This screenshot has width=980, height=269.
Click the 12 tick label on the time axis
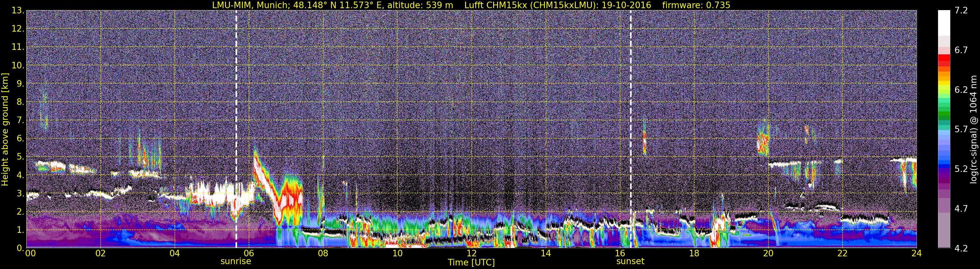click(471, 253)
